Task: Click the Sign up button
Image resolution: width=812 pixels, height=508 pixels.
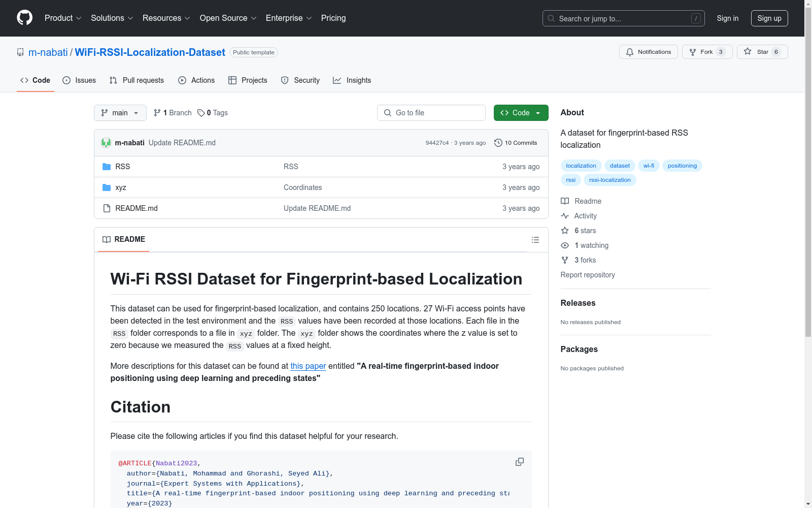Action: pyautogui.click(x=769, y=18)
